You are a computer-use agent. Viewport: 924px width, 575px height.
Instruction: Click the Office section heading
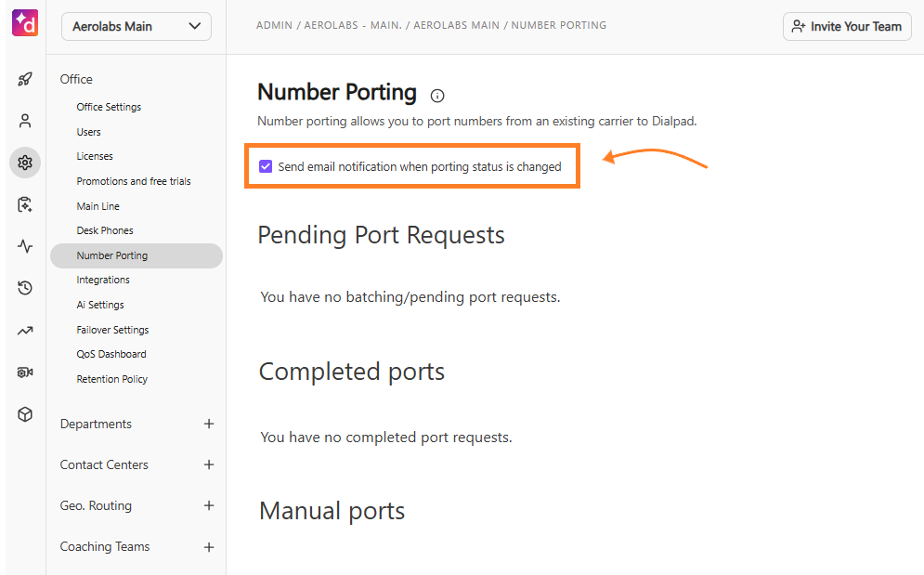(76, 79)
